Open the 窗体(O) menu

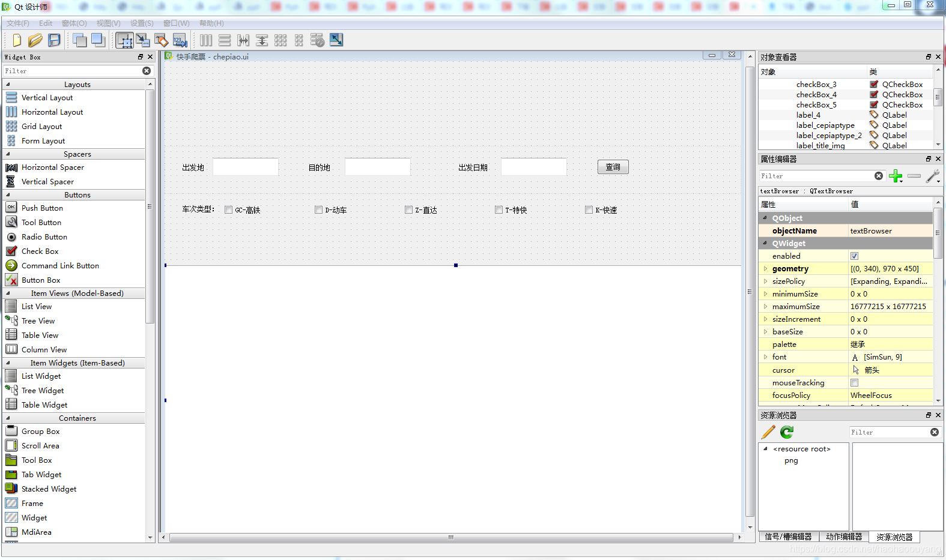coord(74,23)
